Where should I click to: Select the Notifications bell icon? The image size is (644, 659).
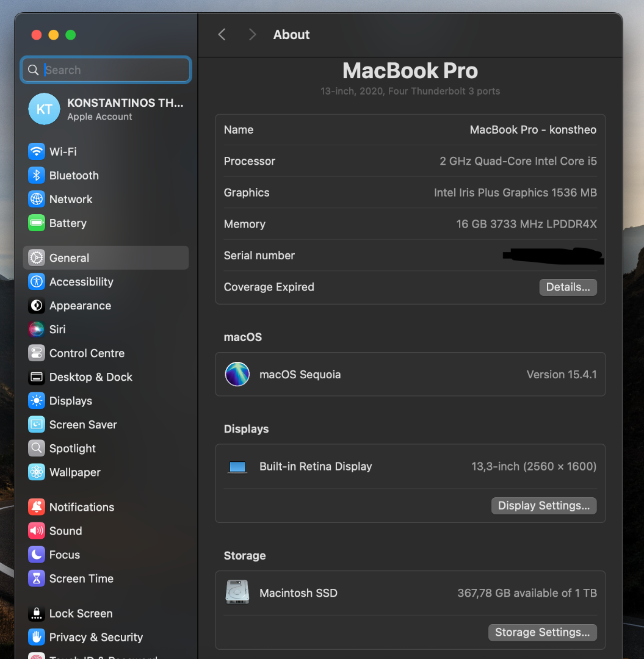37,507
